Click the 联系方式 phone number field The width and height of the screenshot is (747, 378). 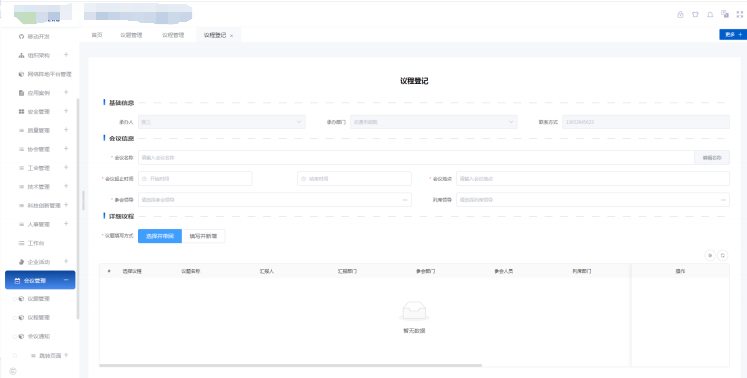[x=646, y=122]
